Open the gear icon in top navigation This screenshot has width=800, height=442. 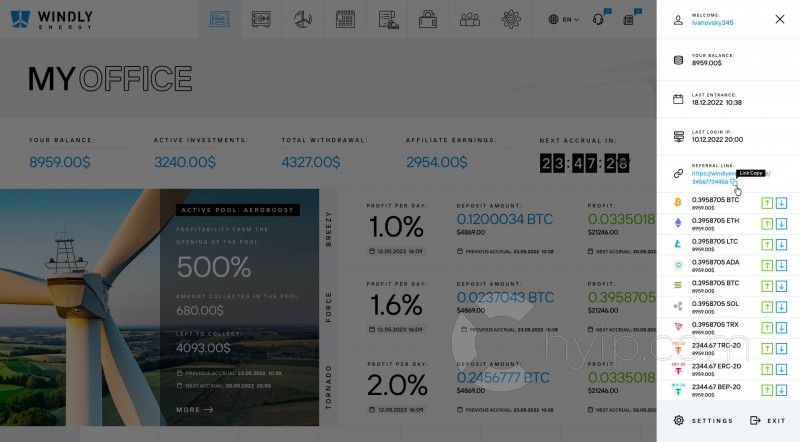pyautogui.click(x=511, y=19)
